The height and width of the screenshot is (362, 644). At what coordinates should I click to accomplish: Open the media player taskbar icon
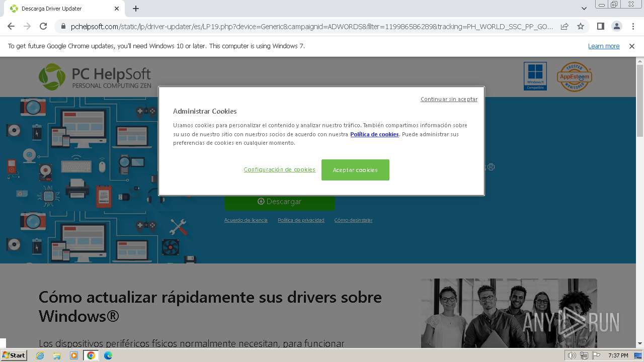click(74, 355)
